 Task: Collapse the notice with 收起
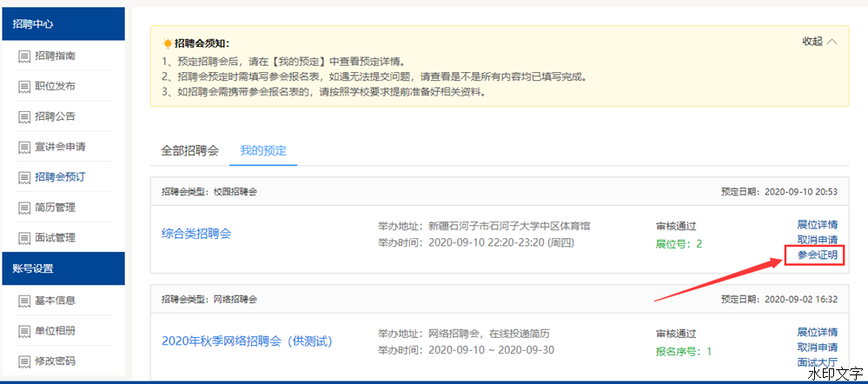tap(819, 42)
